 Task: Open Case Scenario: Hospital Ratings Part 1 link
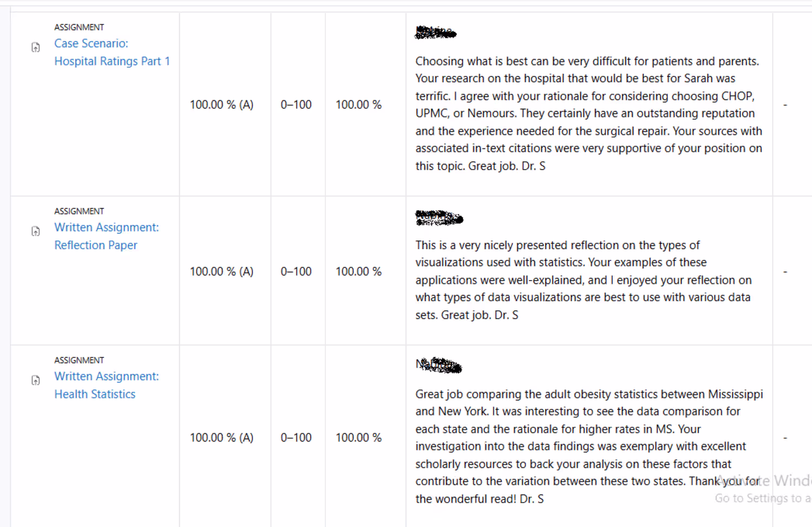112,52
